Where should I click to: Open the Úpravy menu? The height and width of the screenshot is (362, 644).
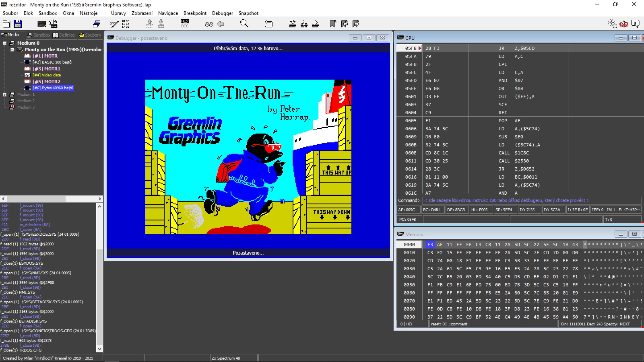pos(118,13)
